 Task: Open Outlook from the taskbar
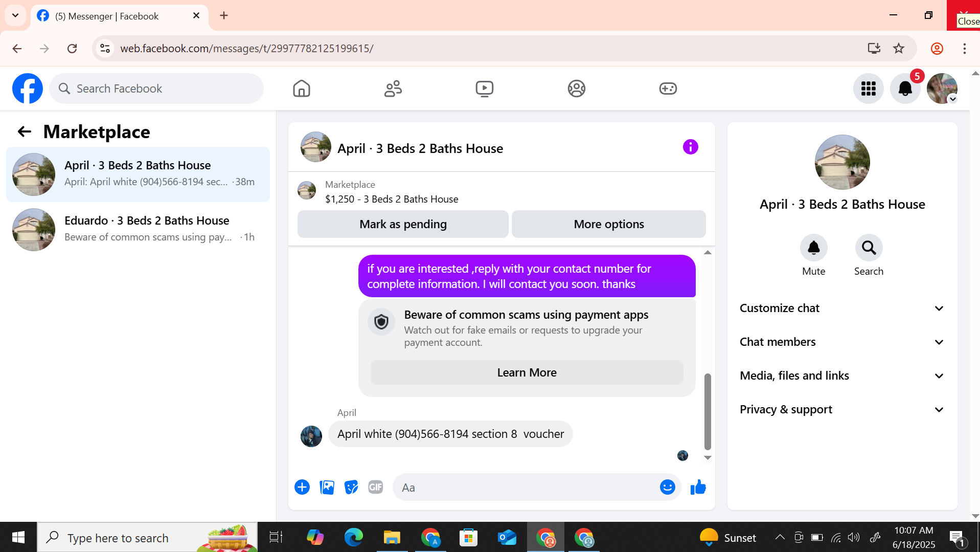point(507,537)
